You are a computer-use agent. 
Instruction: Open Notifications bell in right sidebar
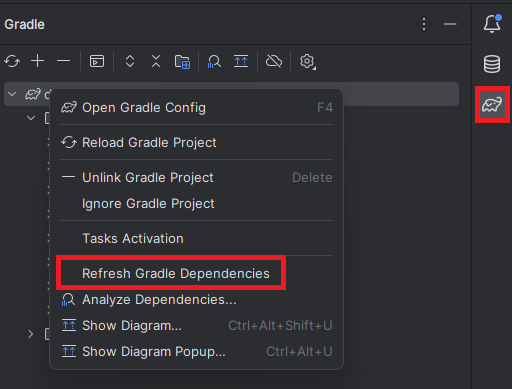click(492, 24)
